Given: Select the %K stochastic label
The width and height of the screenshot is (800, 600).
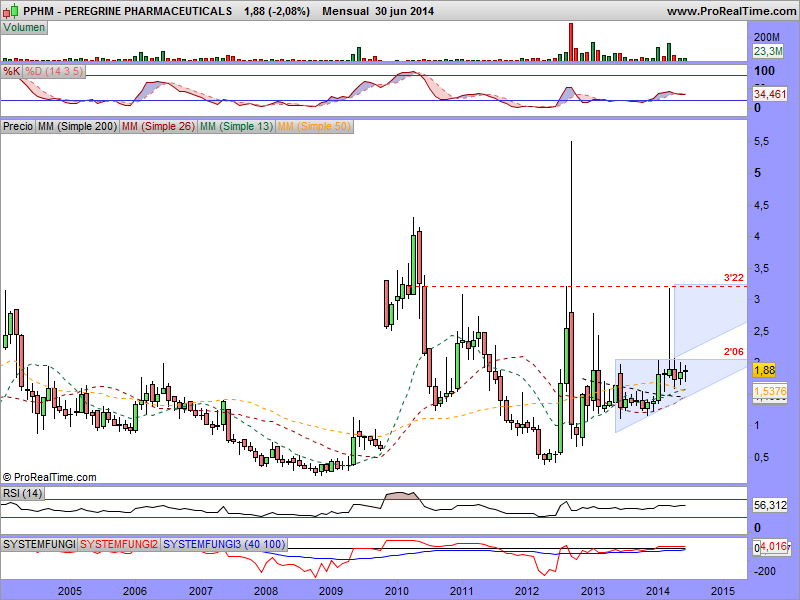Looking at the screenshot, I should (x=11, y=71).
